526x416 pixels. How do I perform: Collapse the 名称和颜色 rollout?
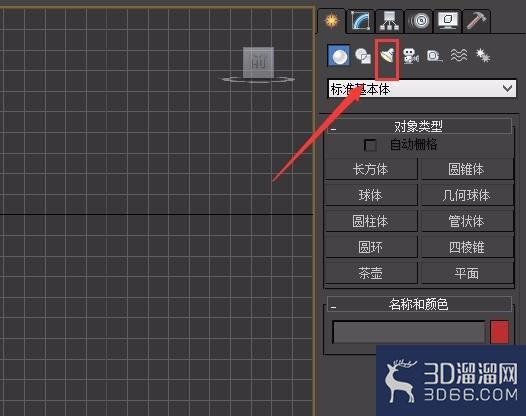click(419, 304)
